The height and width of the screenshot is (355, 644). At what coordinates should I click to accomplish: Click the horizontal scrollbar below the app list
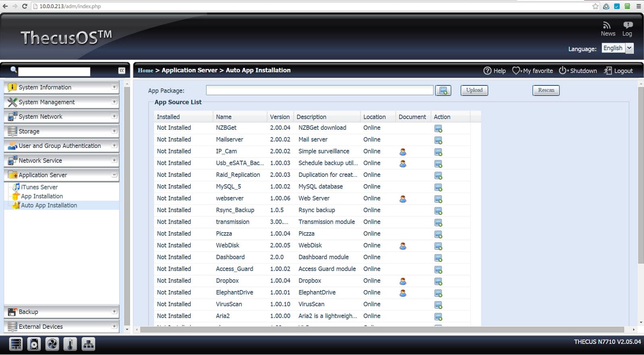tap(382, 330)
